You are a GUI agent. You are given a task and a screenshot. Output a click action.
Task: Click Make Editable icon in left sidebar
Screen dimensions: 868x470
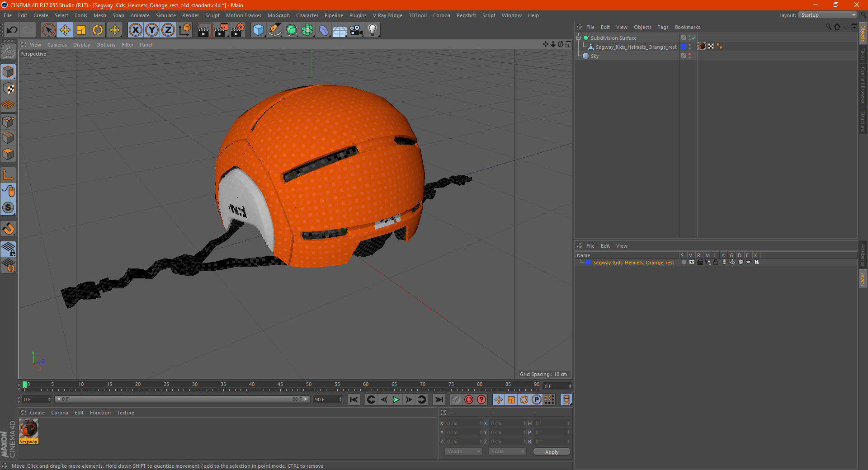(x=8, y=52)
